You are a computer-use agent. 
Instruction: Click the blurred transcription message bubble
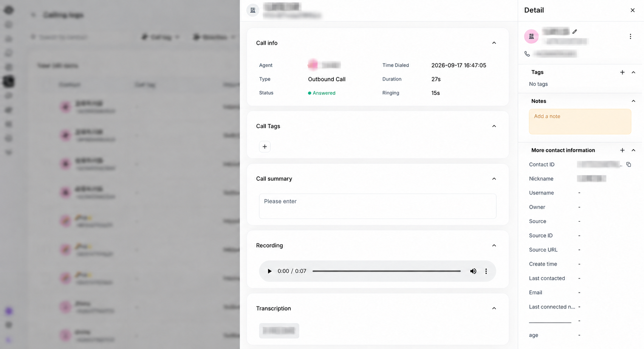[x=279, y=330]
